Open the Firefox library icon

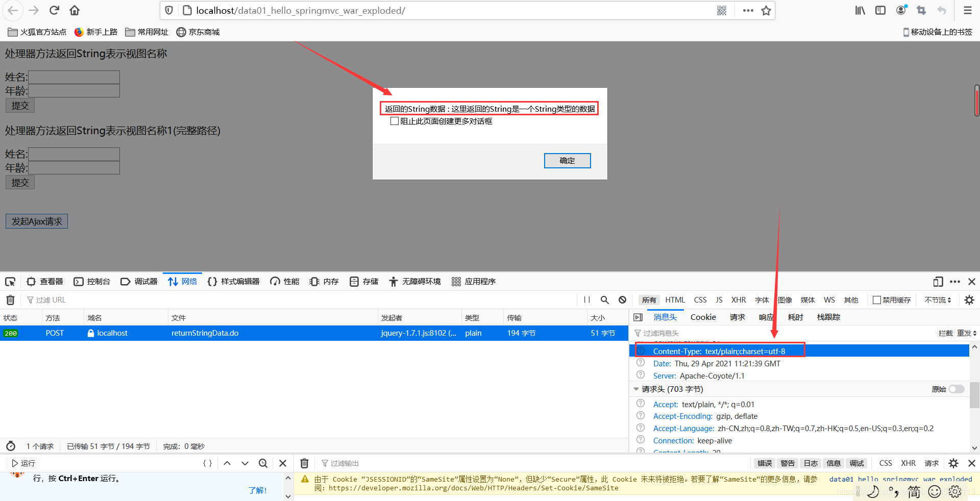tap(860, 10)
